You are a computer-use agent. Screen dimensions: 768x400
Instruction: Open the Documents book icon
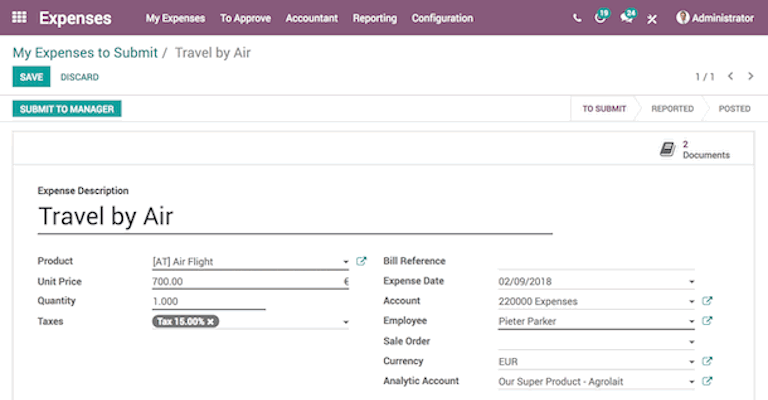(667, 149)
